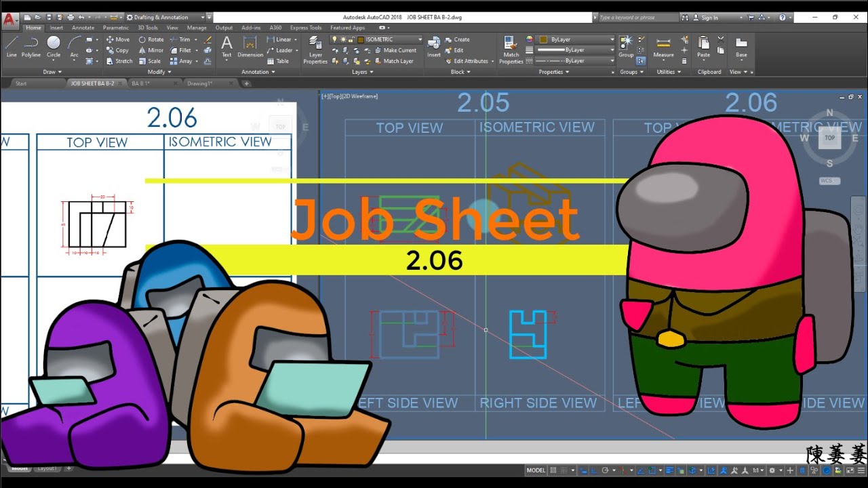Click the ISOMETRIC layer color swatch

pos(361,39)
